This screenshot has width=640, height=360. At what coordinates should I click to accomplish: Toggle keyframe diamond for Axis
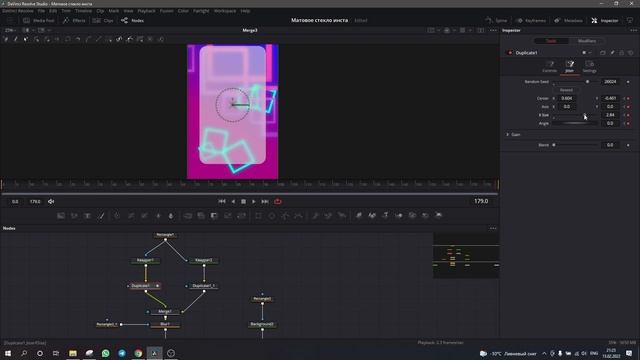pyautogui.click(x=628, y=107)
